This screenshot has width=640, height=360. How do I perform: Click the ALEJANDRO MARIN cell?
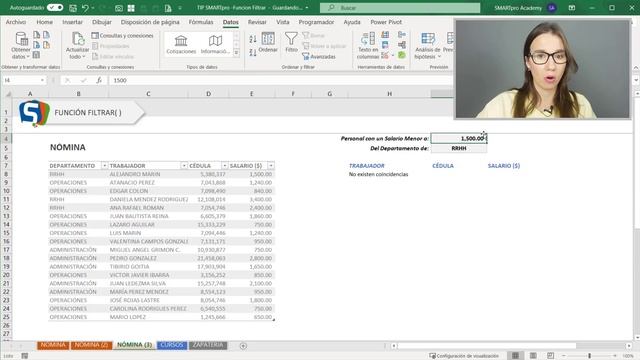[x=148, y=174]
